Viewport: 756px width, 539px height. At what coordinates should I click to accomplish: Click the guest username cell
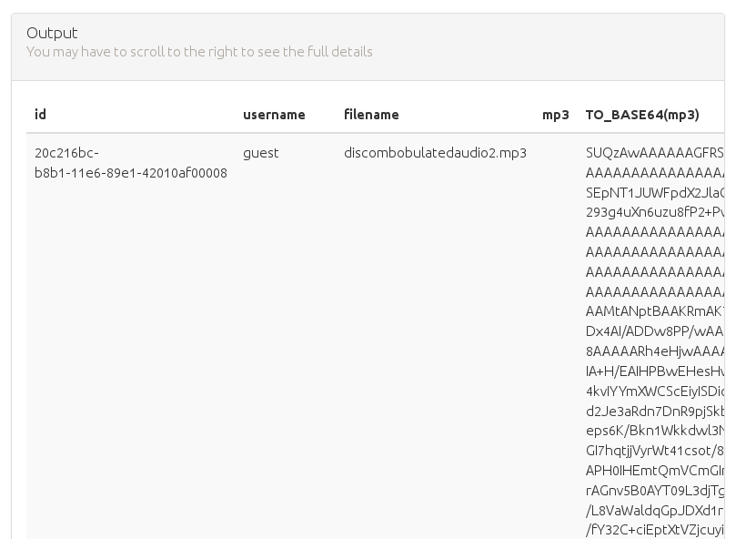[x=261, y=153]
